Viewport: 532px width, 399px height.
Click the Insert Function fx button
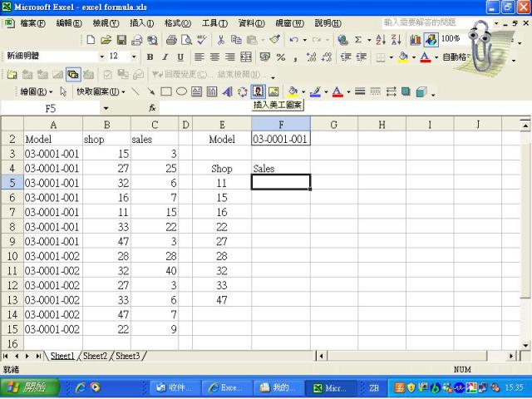coord(152,108)
